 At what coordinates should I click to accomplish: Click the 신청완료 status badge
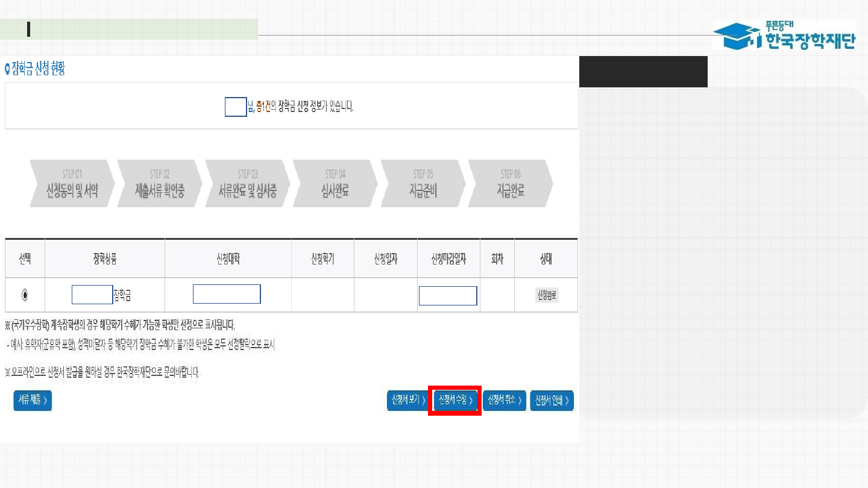547,295
